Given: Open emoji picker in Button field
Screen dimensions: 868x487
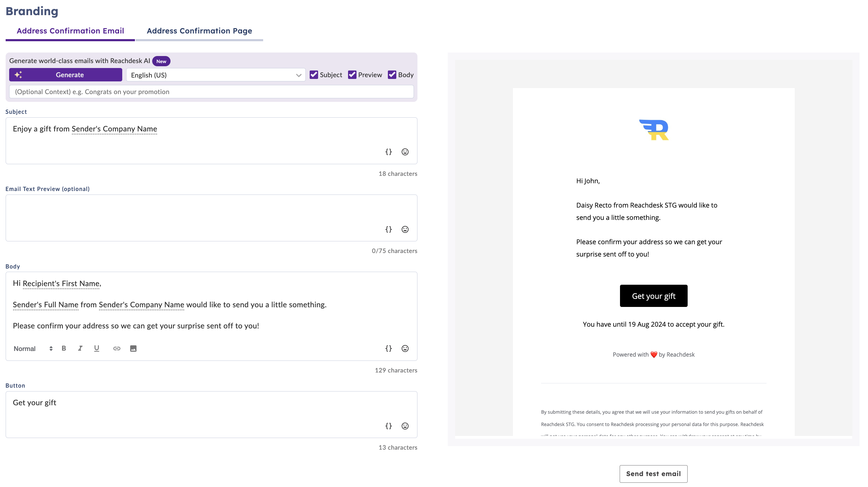Looking at the screenshot, I should [x=405, y=426].
